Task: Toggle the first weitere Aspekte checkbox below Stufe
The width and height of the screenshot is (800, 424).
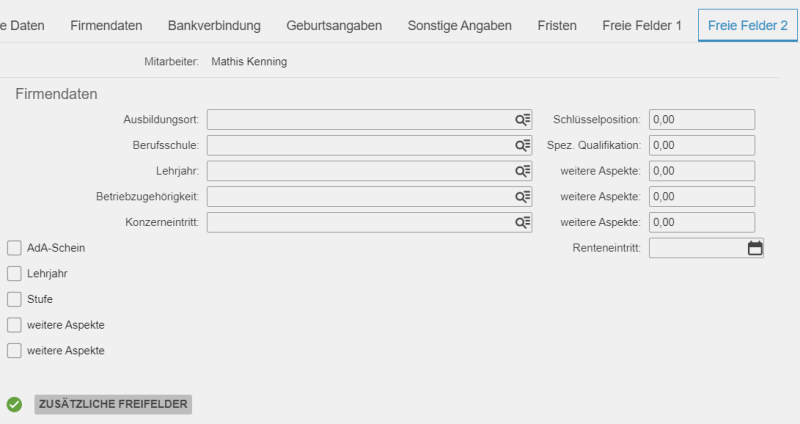Action: pos(14,325)
